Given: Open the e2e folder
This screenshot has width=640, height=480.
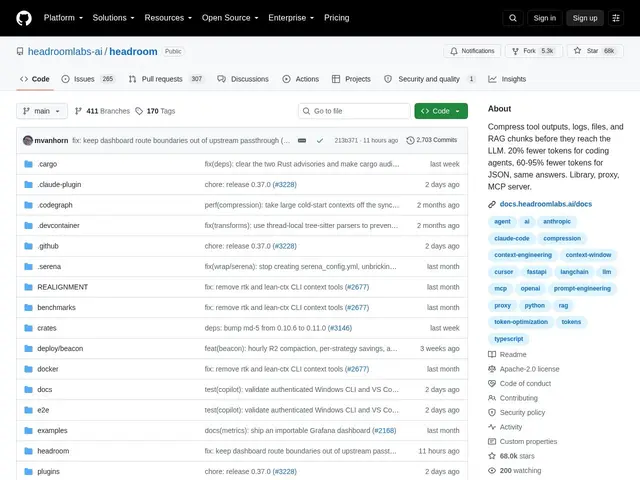Looking at the screenshot, I should coord(43,410).
